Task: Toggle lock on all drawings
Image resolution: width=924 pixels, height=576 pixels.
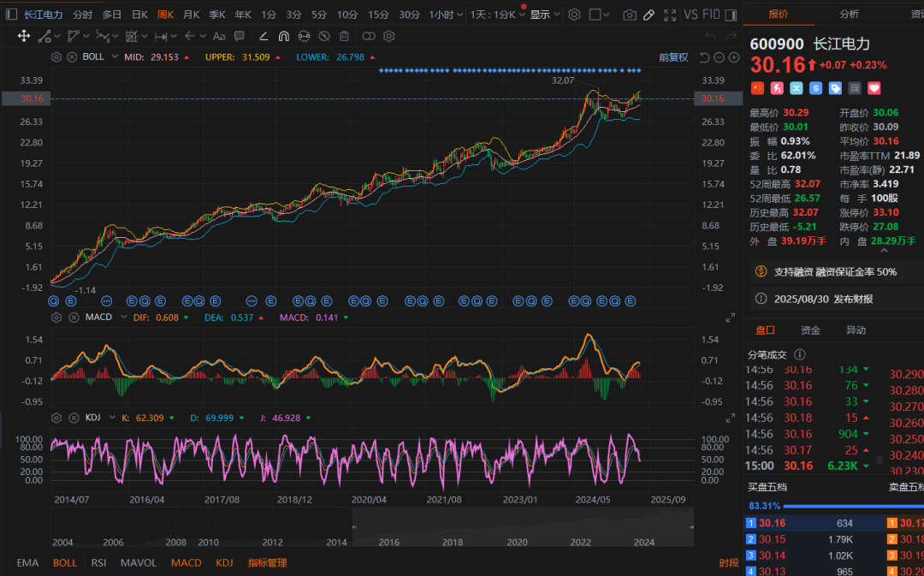Action: pos(304,37)
